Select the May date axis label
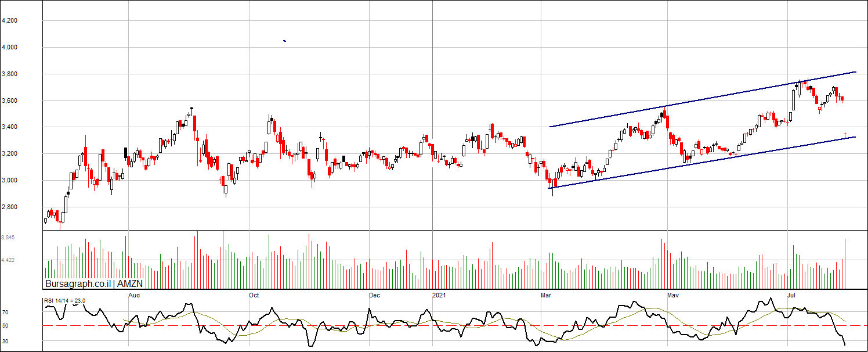This screenshot has width=868, height=352. coord(673,295)
